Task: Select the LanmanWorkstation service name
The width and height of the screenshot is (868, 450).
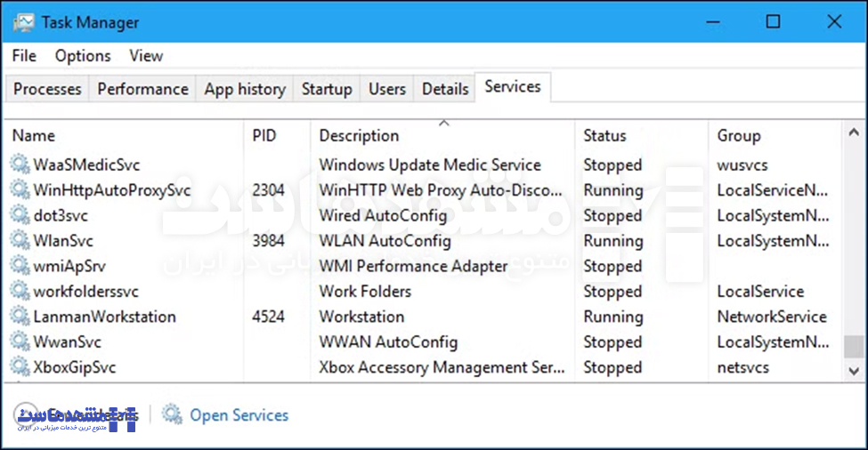Action: [105, 317]
